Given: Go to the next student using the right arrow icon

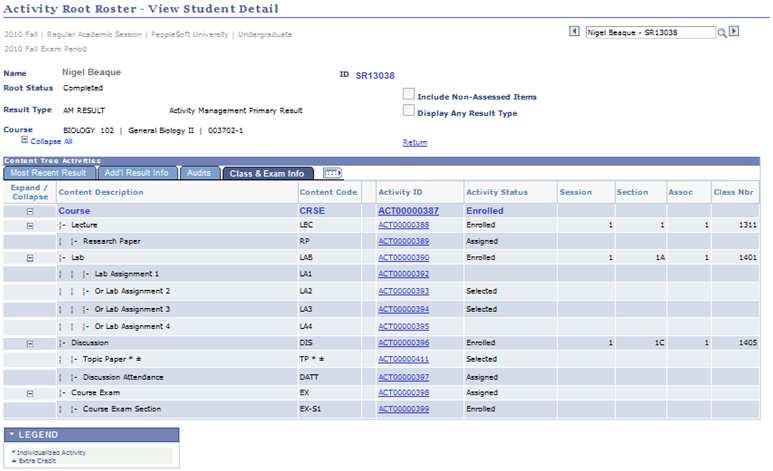Looking at the screenshot, I should [x=734, y=31].
